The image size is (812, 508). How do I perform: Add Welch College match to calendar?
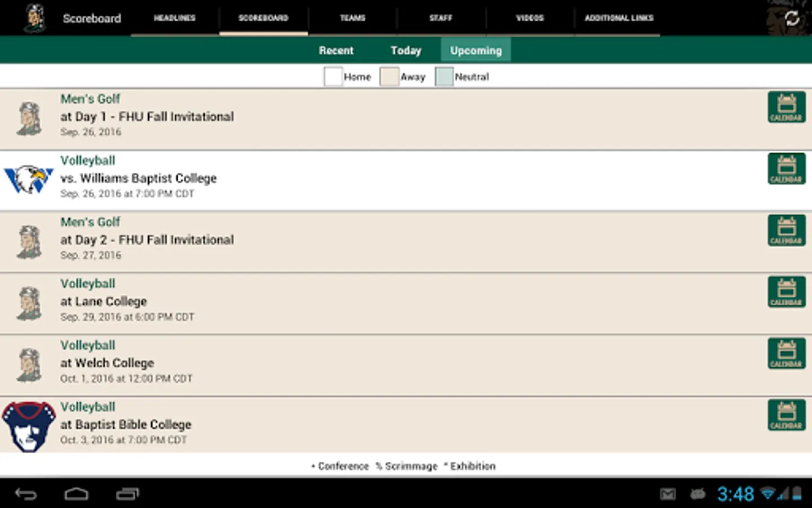pyautogui.click(x=786, y=353)
